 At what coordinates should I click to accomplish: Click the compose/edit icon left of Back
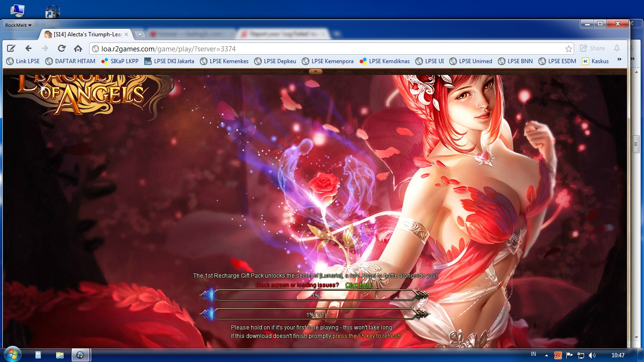(x=11, y=48)
